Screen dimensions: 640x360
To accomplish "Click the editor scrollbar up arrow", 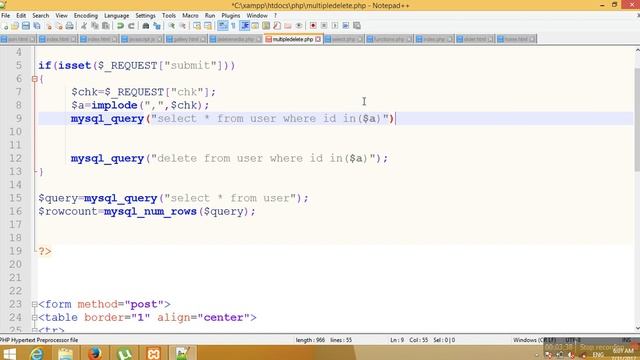I will tap(637, 50).
